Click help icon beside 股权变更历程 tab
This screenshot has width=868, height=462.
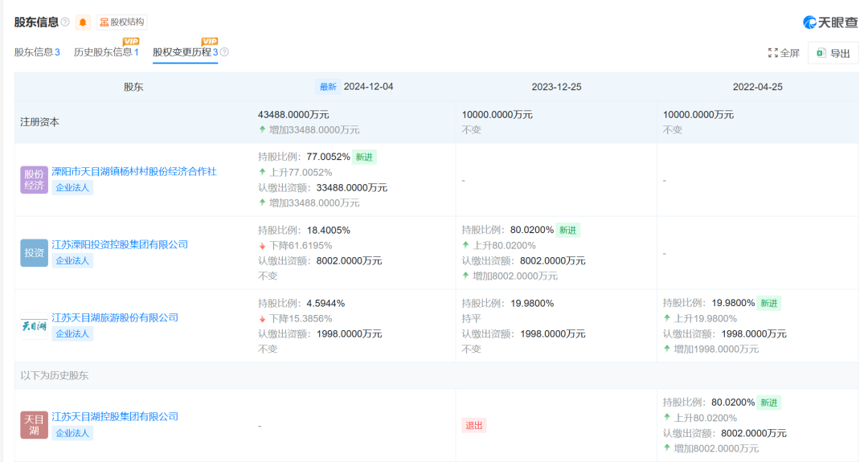click(224, 52)
